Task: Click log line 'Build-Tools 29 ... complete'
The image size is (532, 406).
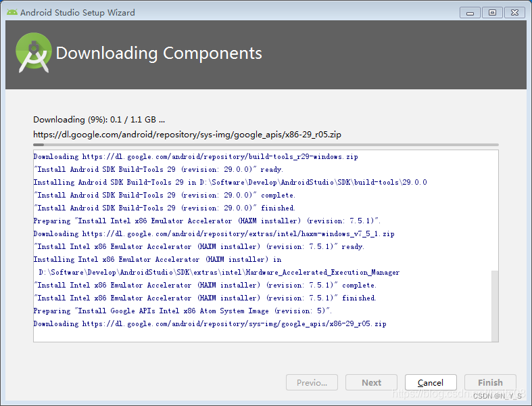Action: 164,196
